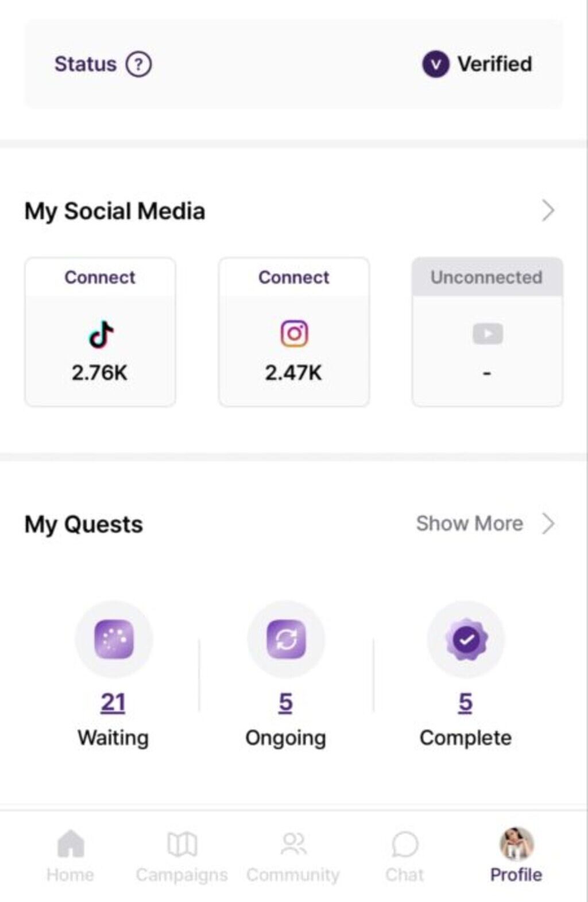Switch to the Campaigns tab

pos(181,856)
